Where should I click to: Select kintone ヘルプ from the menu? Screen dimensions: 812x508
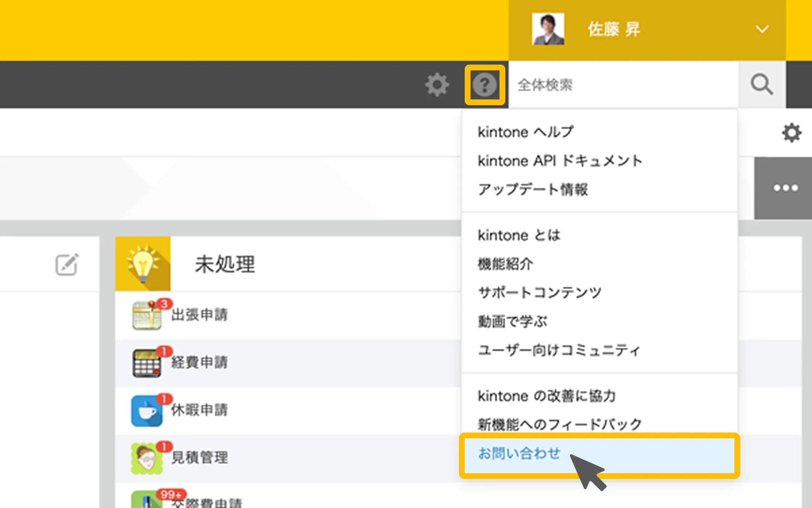pyautogui.click(x=525, y=132)
